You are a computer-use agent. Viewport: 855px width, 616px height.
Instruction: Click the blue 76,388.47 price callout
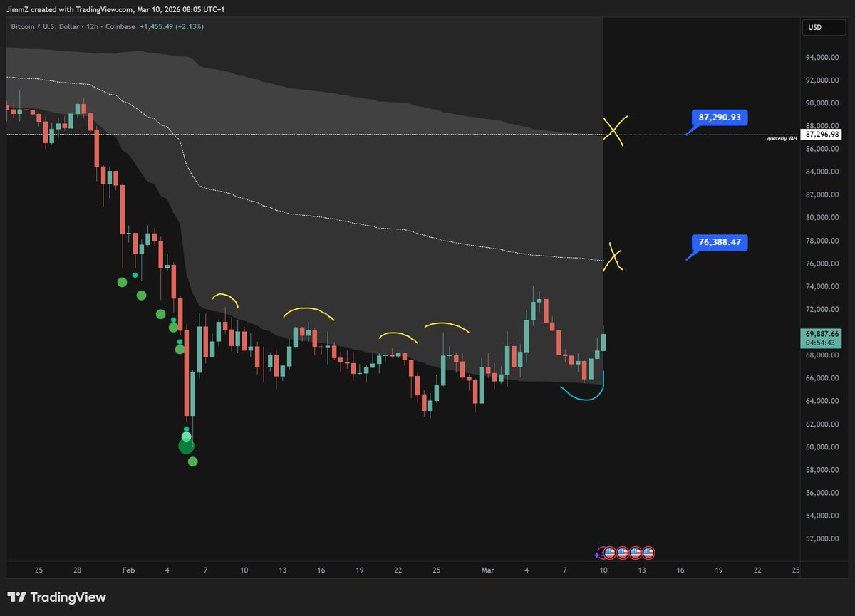click(x=720, y=242)
